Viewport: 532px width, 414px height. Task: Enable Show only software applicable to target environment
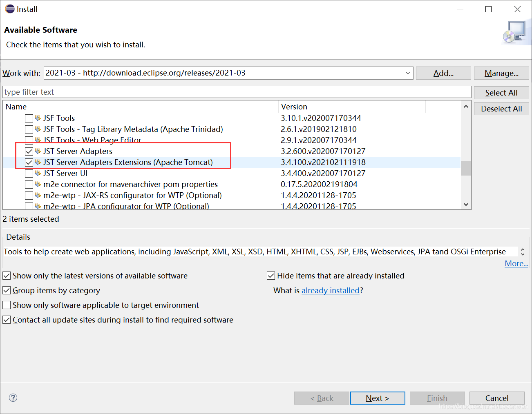pyautogui.click(x=7, y=305)
